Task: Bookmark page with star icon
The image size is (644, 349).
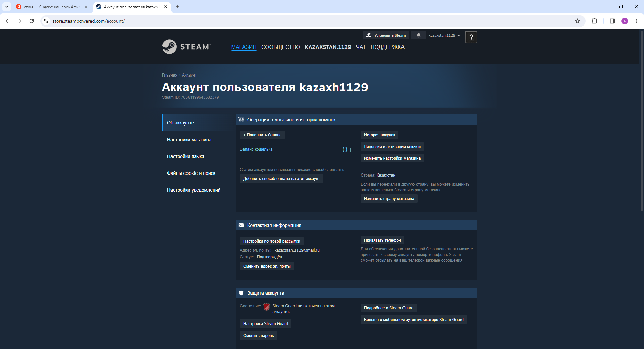Action: pyautogui.click(x=578, y=21)
